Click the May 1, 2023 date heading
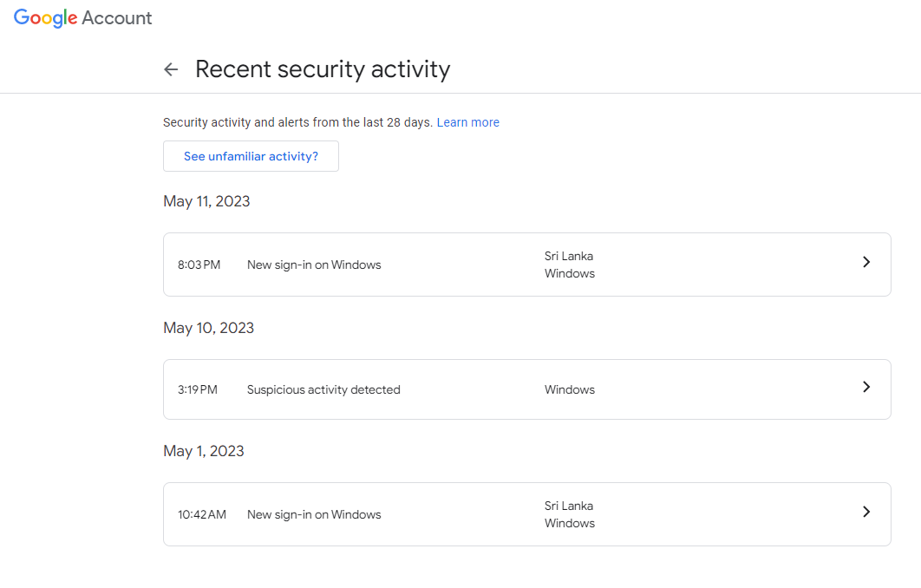921x588 pixels. coord(204,451)
